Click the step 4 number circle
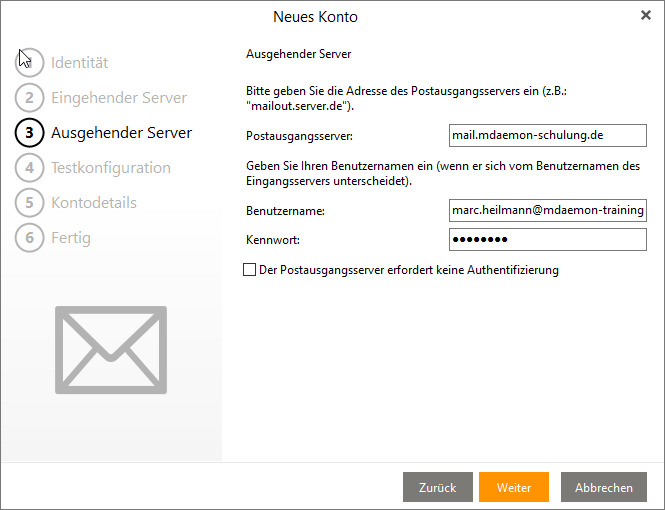 30,168
